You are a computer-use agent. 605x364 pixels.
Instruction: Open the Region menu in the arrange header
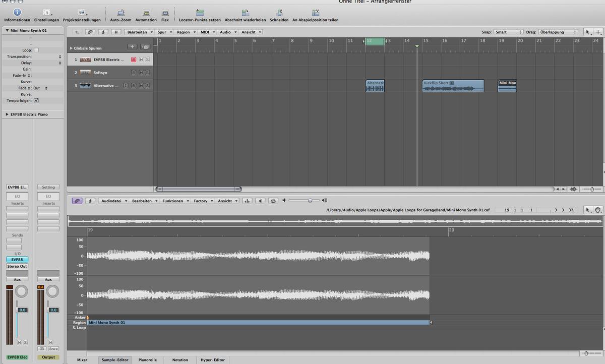(x=186, y=32)
